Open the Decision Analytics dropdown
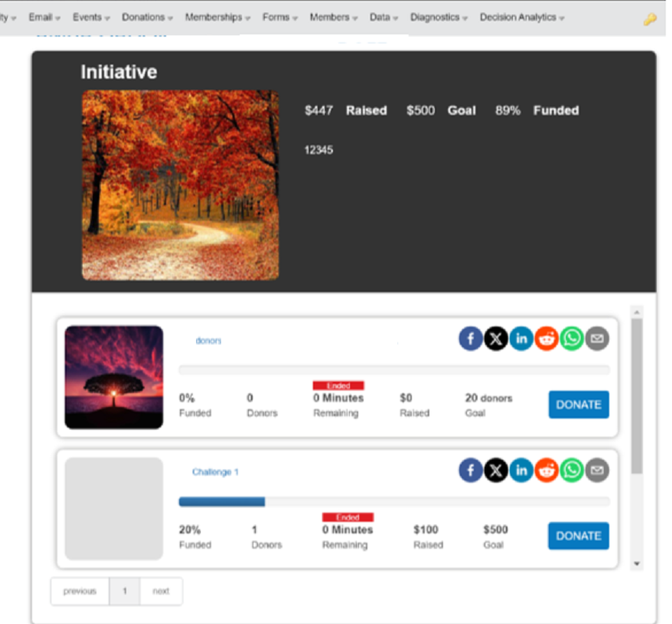Viewport: 672px width, 624px height. [521, 17]
